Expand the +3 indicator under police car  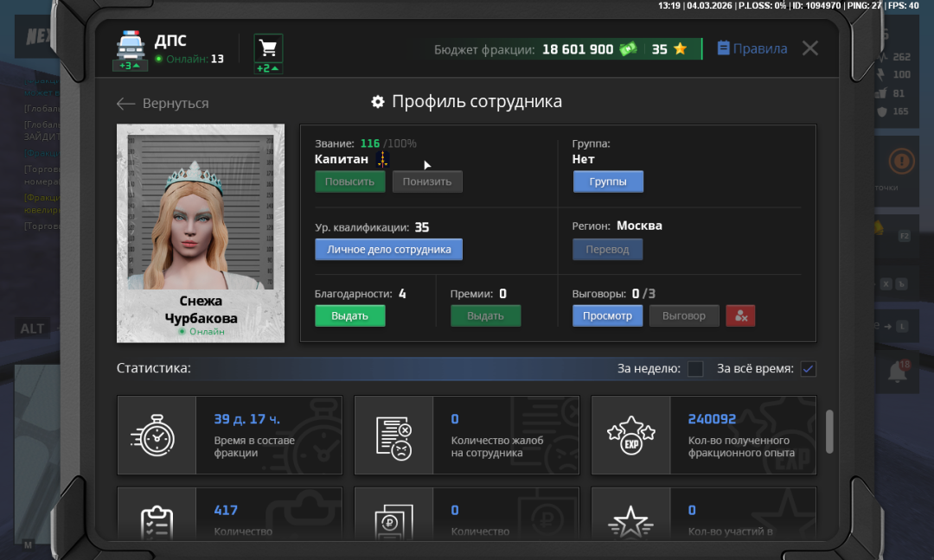130,66
